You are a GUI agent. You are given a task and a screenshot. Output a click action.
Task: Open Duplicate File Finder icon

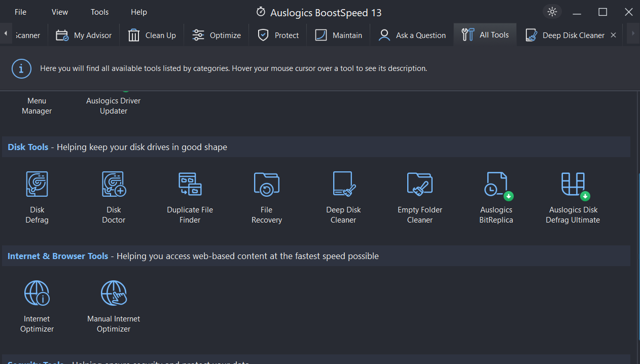tap(190, 184)
